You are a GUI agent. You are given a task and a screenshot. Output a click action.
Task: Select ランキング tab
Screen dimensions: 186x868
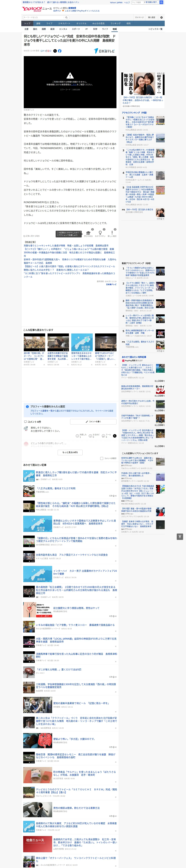click(x=115, y=24)
